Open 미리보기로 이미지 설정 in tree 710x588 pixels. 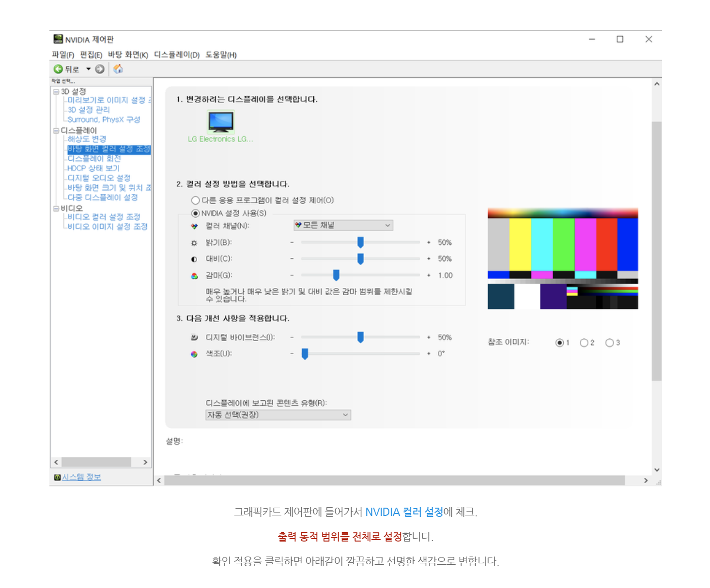(x=109, y=100)
